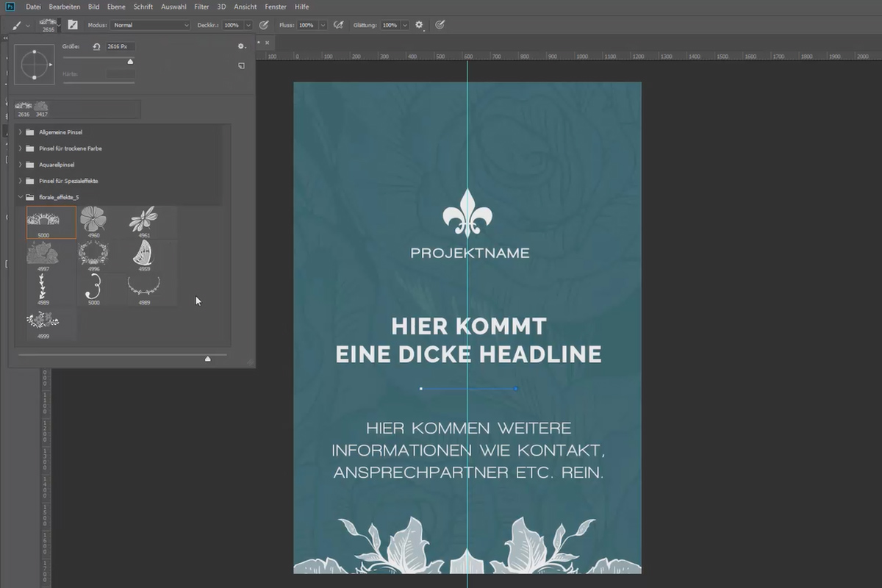882x588 pixels.
Task: Open smoothing options gear icon
Action: [x=419, y=24]
